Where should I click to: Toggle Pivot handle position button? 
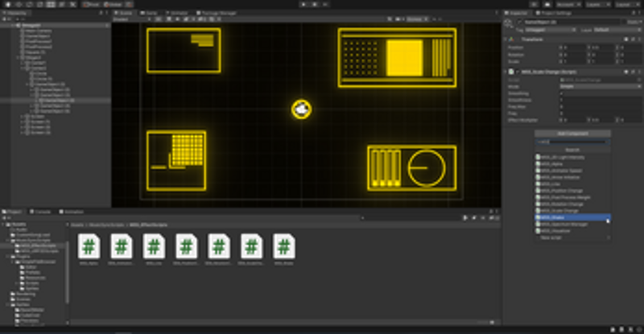90,5
